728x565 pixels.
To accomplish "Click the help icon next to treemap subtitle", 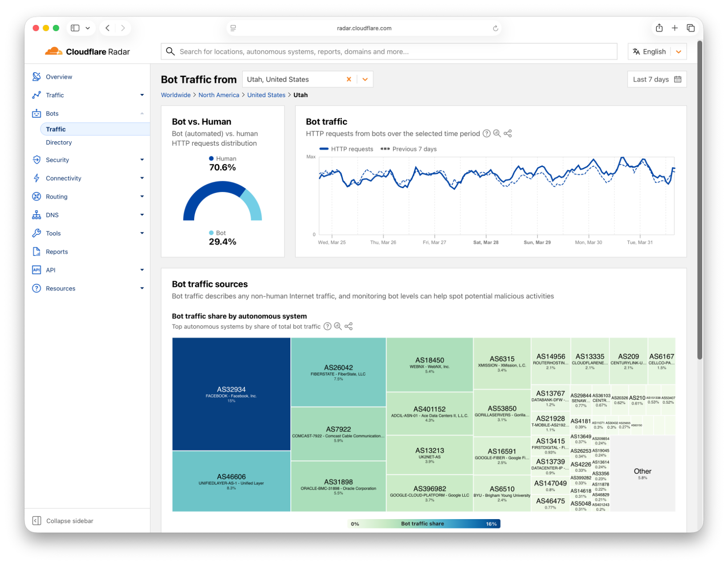I will [327, 327].
